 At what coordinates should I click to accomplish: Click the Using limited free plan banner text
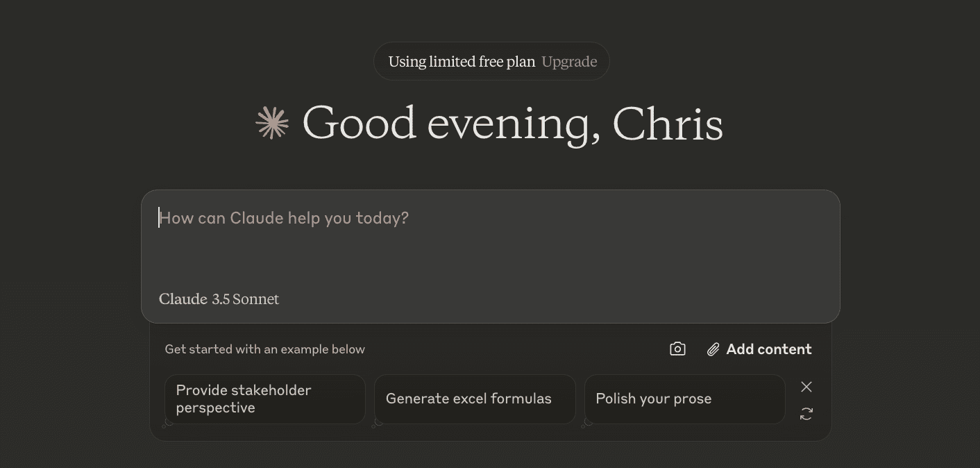click(x=462, y=62)
